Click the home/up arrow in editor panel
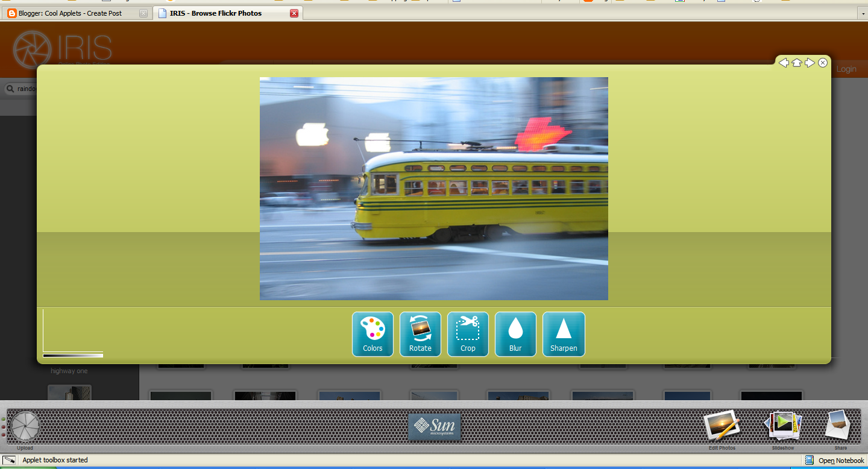The image size is (868, 469). point(797,63)
